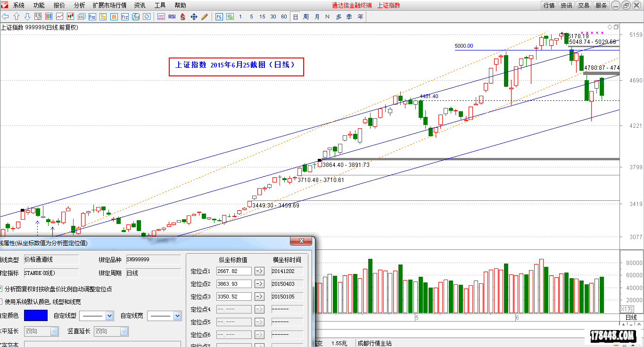Open the custom line width dropdown
This screenshot has height=347, width=644.
pyautogui.click(x=177, y=316)
